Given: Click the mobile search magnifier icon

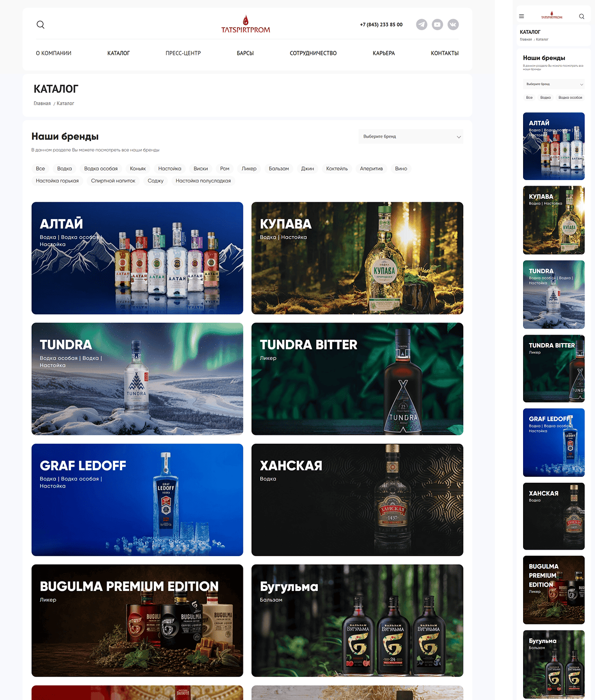Looking at the screenshot, I should click(582, 16).
